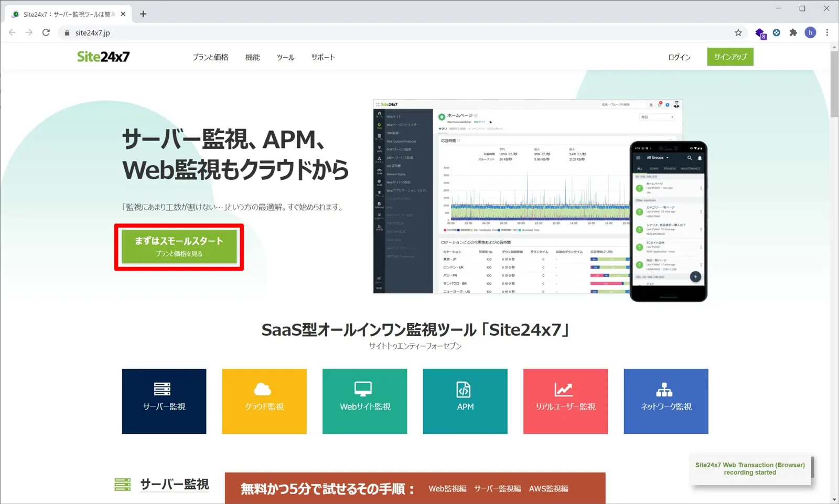Image resolution: width=839 pixels, height=504 pixels.
Task: Click the SaaS型オールインワン監視ツール heading
Action: tap(415, 329)
